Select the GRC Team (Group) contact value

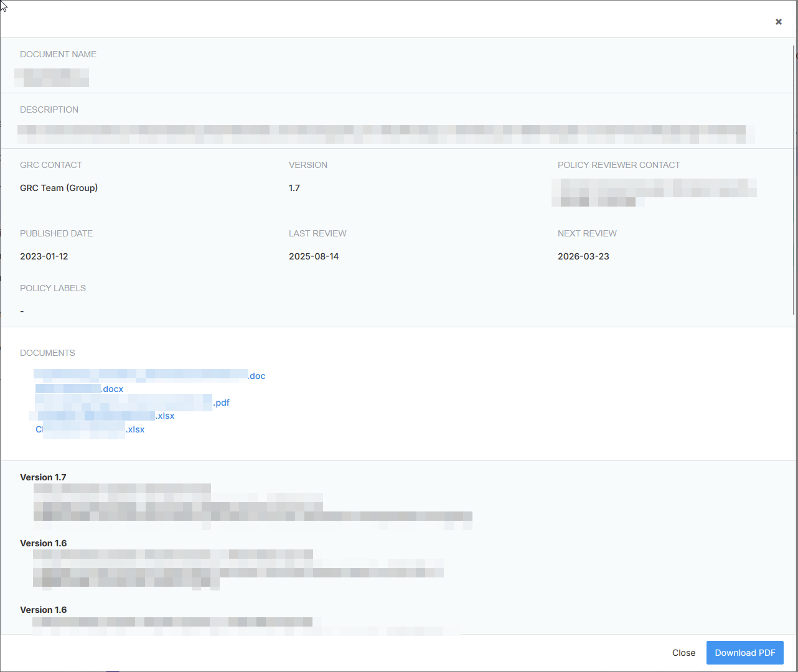tap(59, 188)
